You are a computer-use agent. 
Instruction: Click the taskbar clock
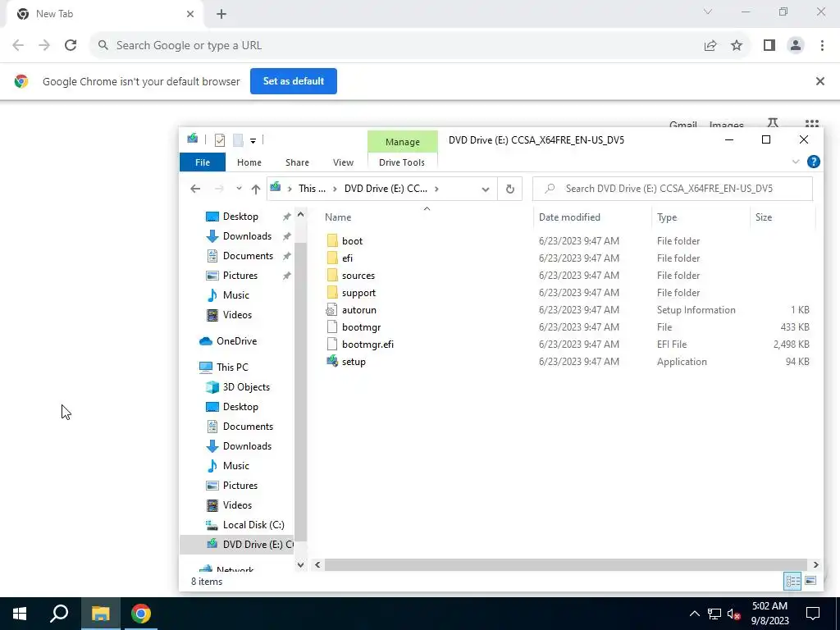[x=769, y=614]
